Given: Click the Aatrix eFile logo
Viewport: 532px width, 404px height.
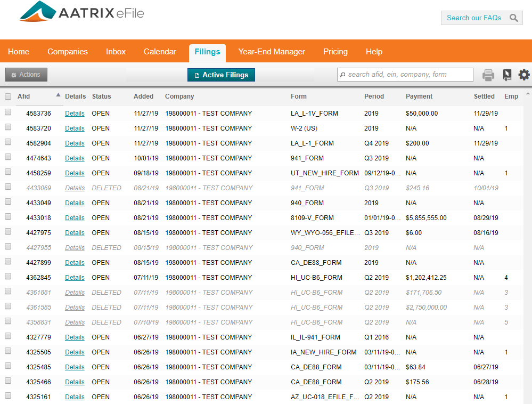Looking at the screenshot, I should [x=81, y=13].
